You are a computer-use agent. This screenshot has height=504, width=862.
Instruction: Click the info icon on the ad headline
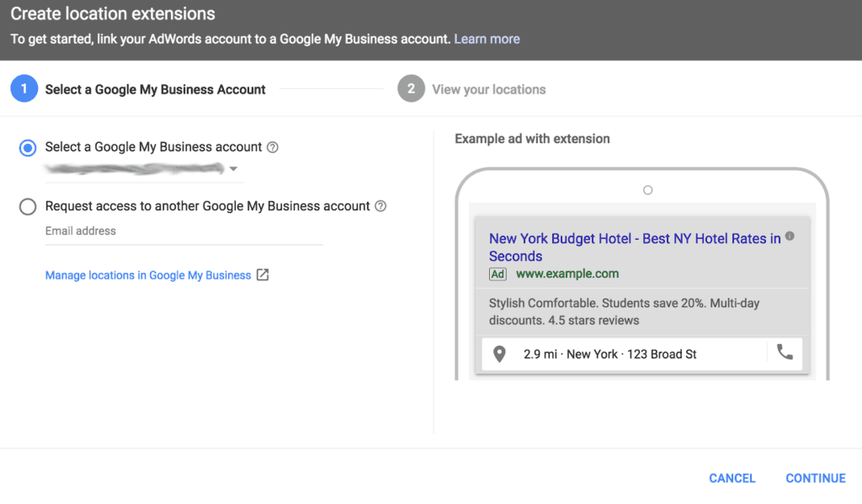(x=790, y=236)
